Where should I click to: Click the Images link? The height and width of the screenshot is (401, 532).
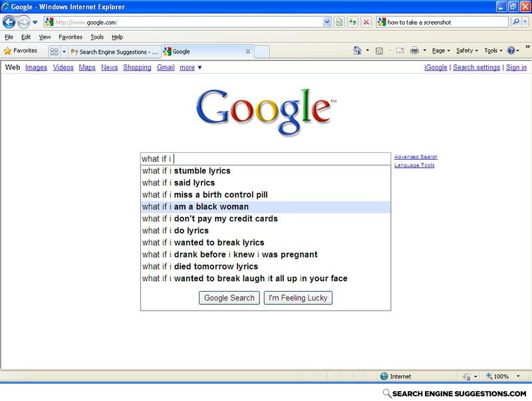click(36, 68)
